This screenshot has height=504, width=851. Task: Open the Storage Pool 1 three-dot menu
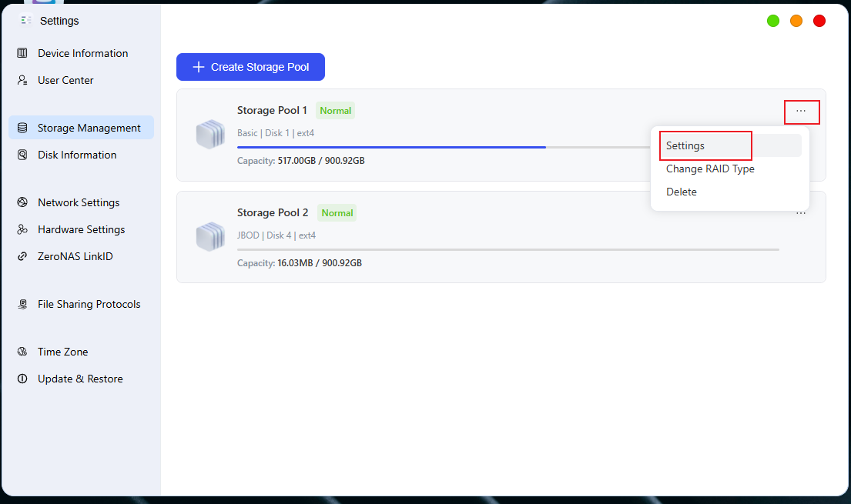click(x=801, y=112)
